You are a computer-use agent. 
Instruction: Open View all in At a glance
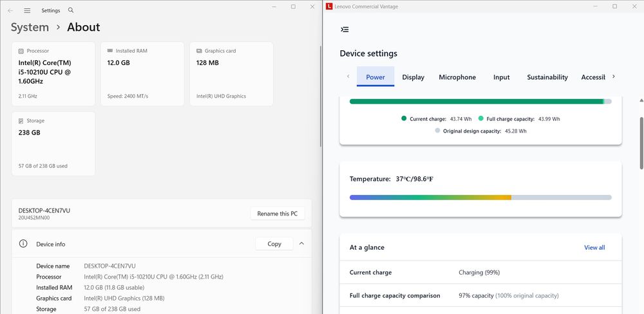(594, 248)
